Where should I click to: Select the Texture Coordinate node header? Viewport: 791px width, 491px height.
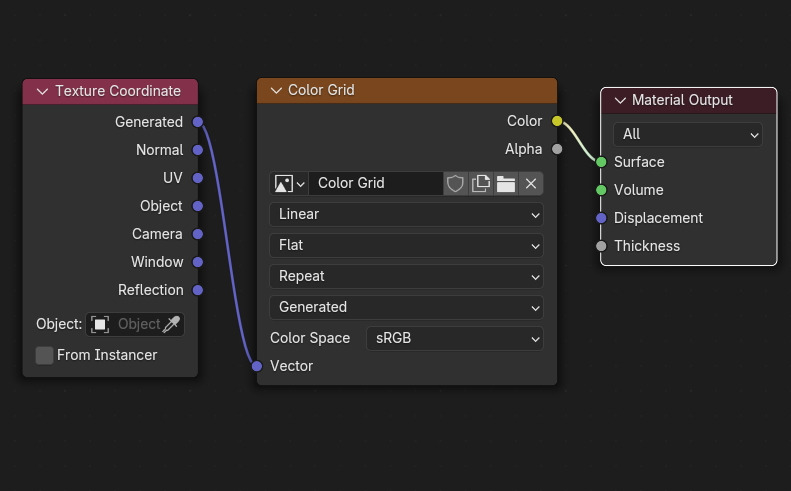point(110,91)
